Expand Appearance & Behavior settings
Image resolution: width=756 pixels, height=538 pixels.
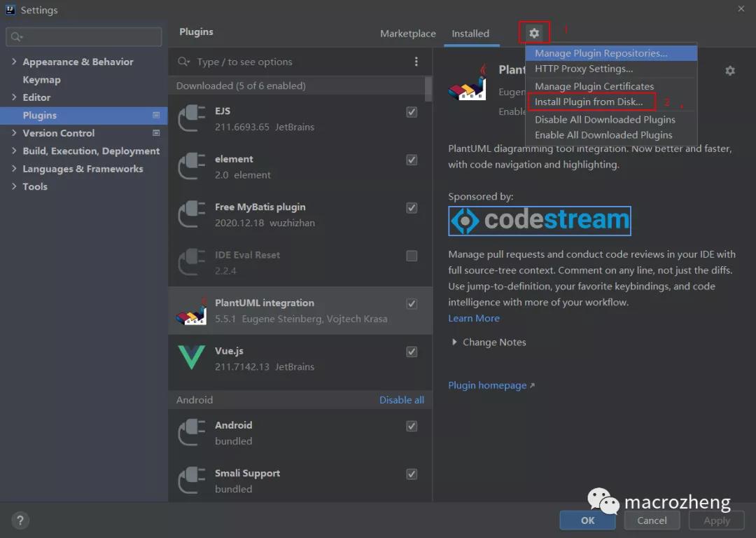coord(14,61)
